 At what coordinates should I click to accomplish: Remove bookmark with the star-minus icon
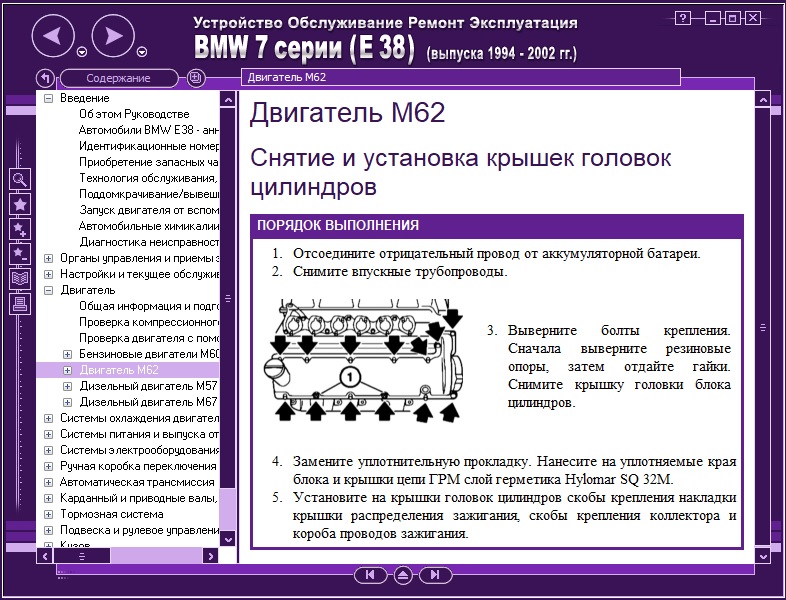coord(20,254)
